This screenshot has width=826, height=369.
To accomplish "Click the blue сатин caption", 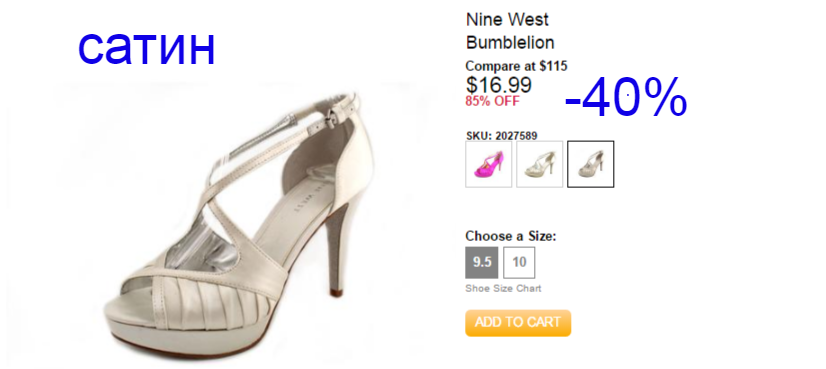I will click(146, 47).
